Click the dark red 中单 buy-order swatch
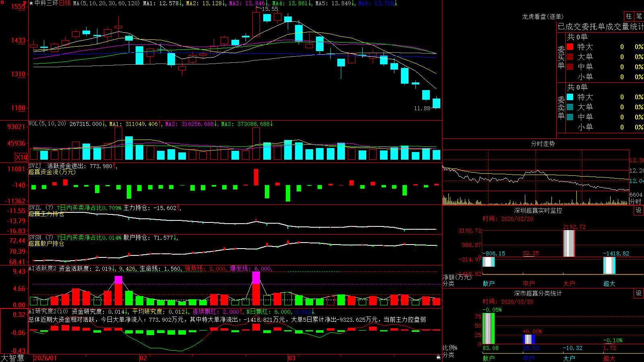This screenshot has height=362, width=644. coord(570,67)
